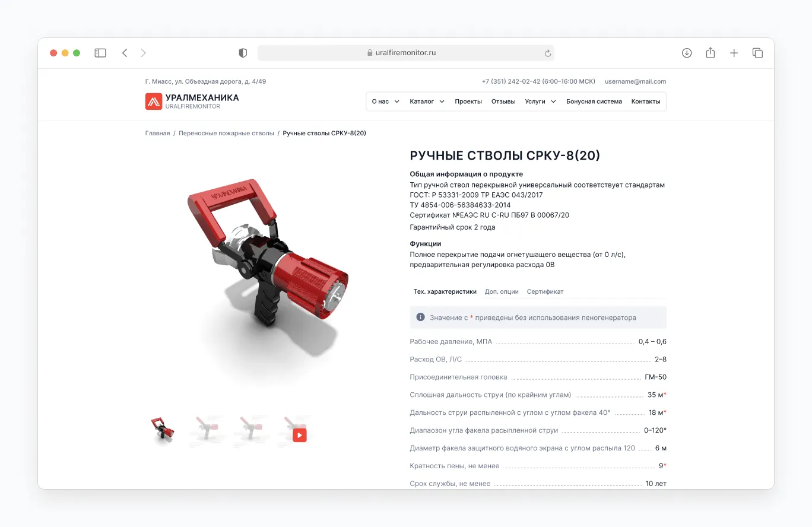Screen dimensions: 812x527
Task: Reload the page with refresh icon
Action: [x=547, y=53]
